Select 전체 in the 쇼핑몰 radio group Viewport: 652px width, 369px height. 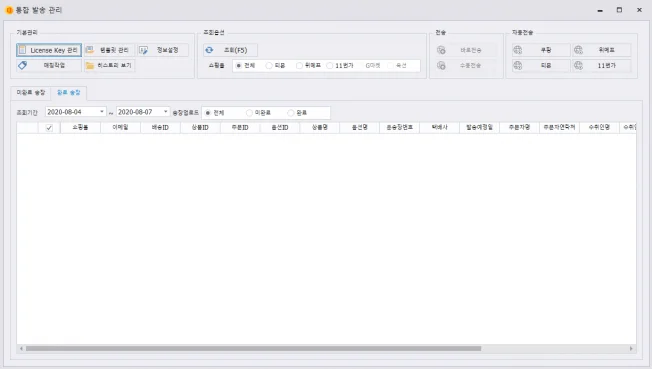(x=239, y=66)
